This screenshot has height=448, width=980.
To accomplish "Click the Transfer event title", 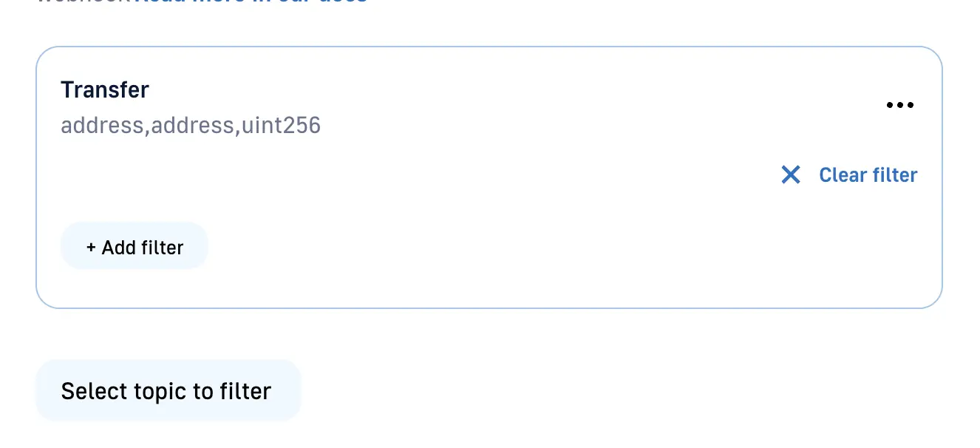I will (x=105, y=90).
